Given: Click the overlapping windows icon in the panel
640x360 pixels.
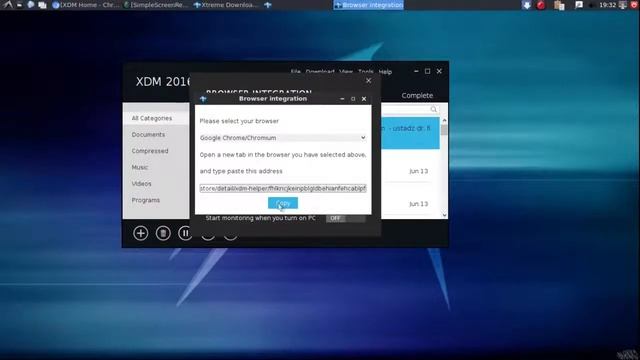Looking at the screenshot, I should 42,5.
